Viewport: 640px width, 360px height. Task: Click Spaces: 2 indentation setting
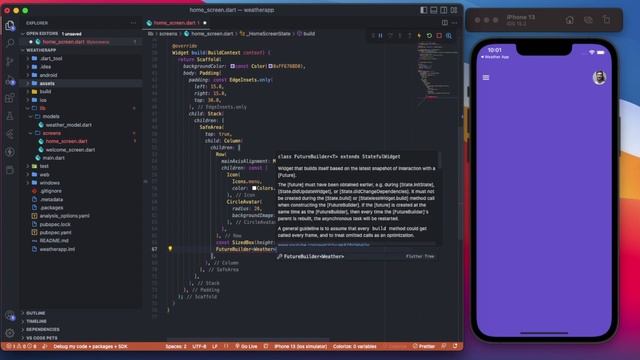(x=176, y=346)
